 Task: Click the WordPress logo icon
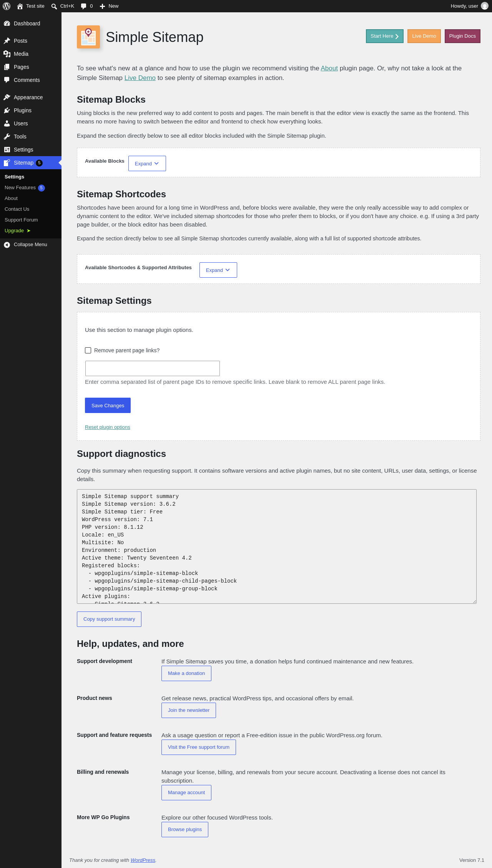coord(7,6)
